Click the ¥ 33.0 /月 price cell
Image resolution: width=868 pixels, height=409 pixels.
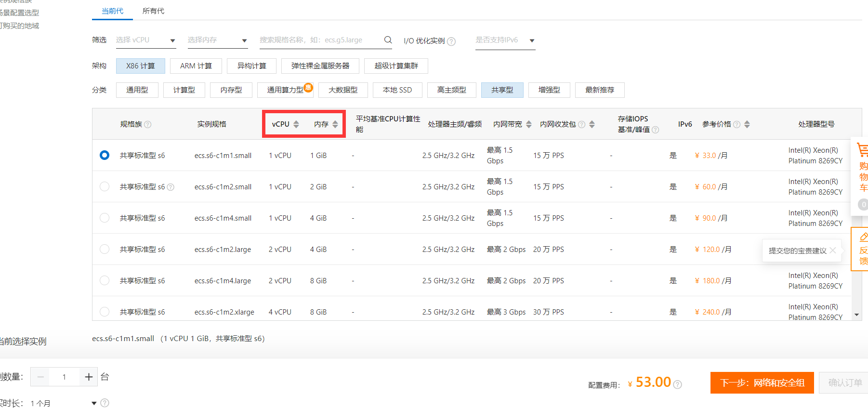[x=711, y=156]
